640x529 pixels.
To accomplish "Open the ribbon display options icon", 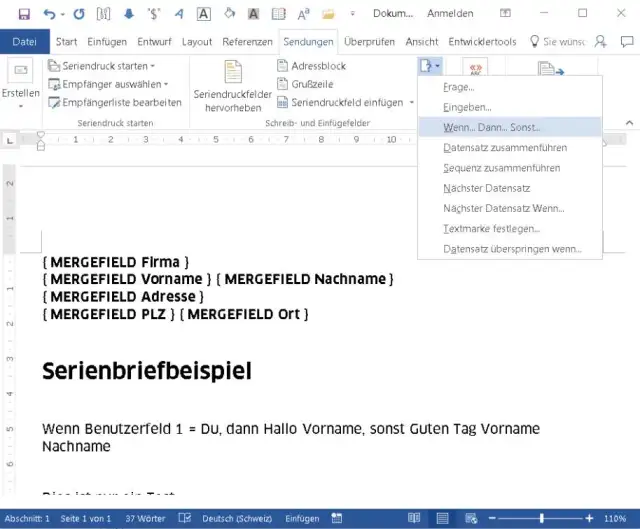I will click(x=505, y=13).
